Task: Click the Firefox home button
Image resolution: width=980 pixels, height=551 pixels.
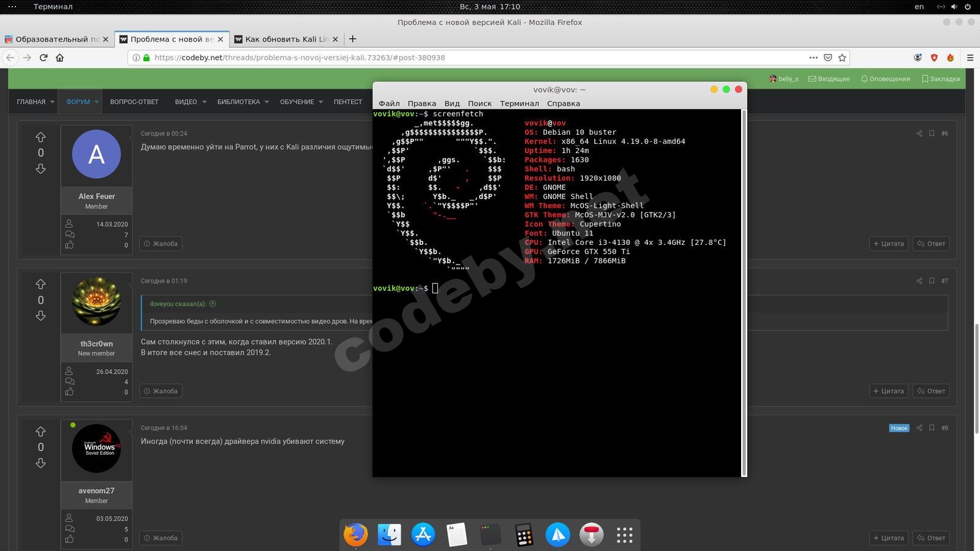Action: click(x=60, y=58)
